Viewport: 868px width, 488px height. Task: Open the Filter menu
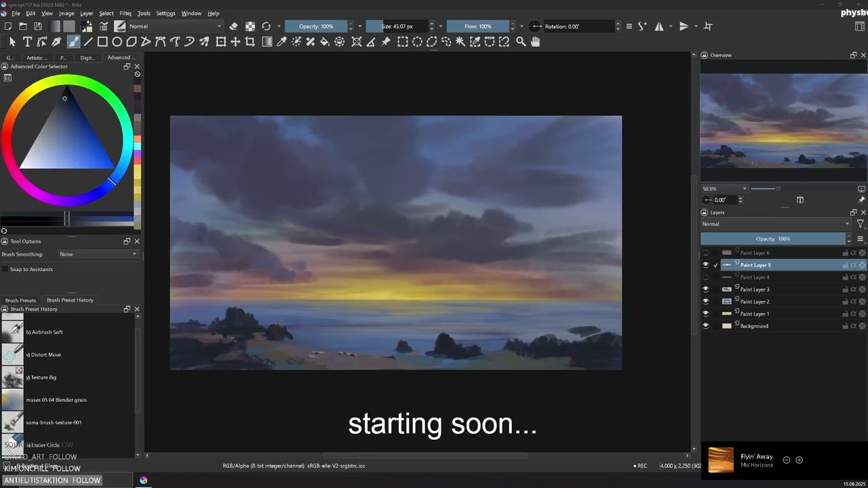pyautogui.click(x=125, y=13)
